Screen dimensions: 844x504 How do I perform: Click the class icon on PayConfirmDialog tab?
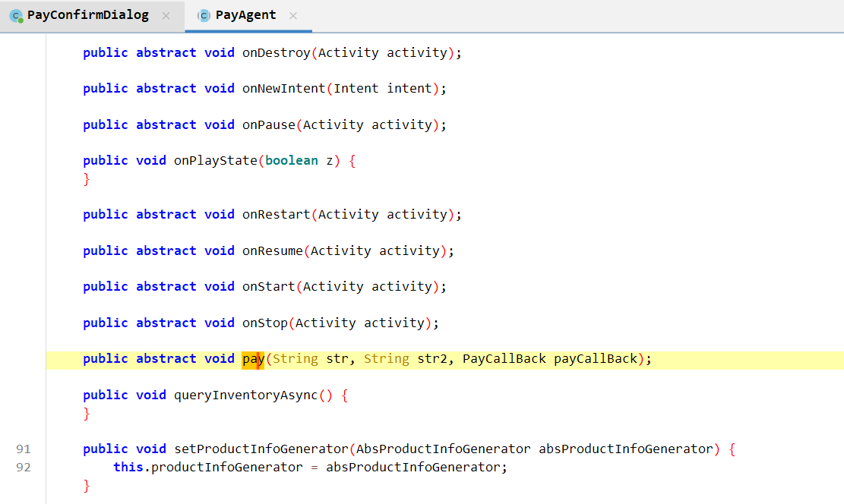[16, 16]
